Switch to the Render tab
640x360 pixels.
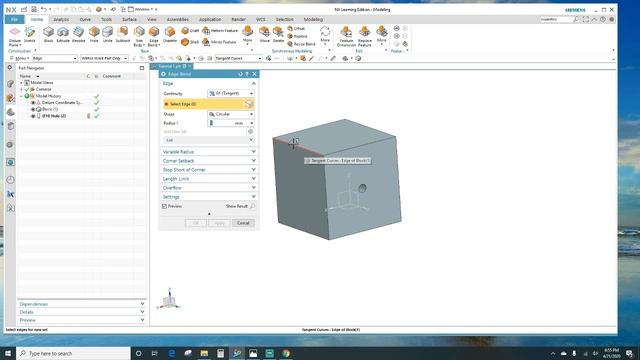click(238, 19)
